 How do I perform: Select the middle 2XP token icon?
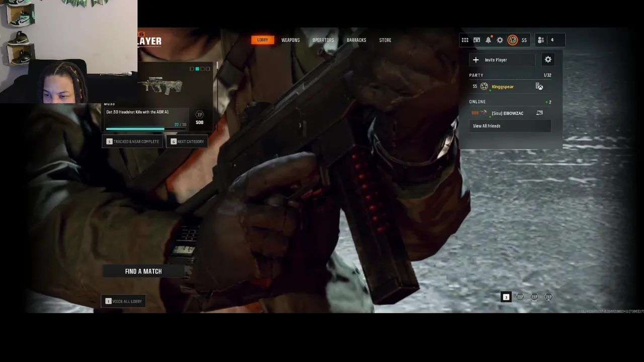point(534,297)
